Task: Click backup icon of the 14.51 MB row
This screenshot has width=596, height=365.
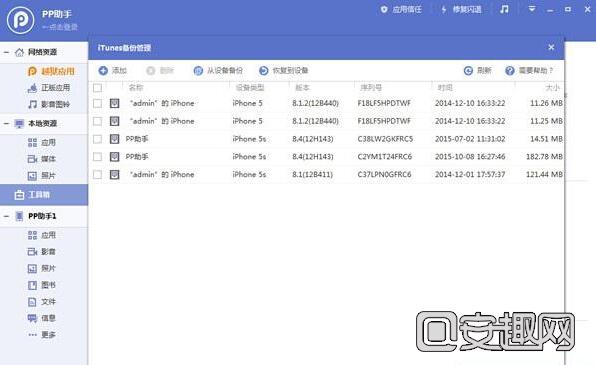Action: (114, 139)
